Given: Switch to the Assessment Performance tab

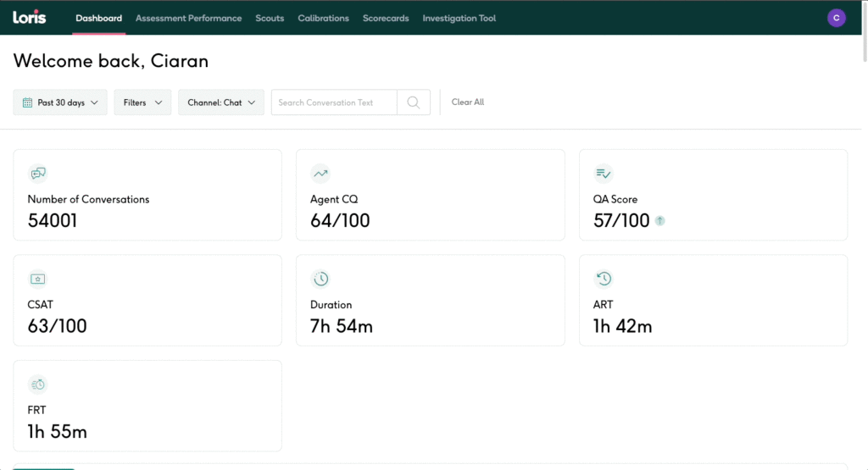Looking at the screenshot, I should click(188, 18).
